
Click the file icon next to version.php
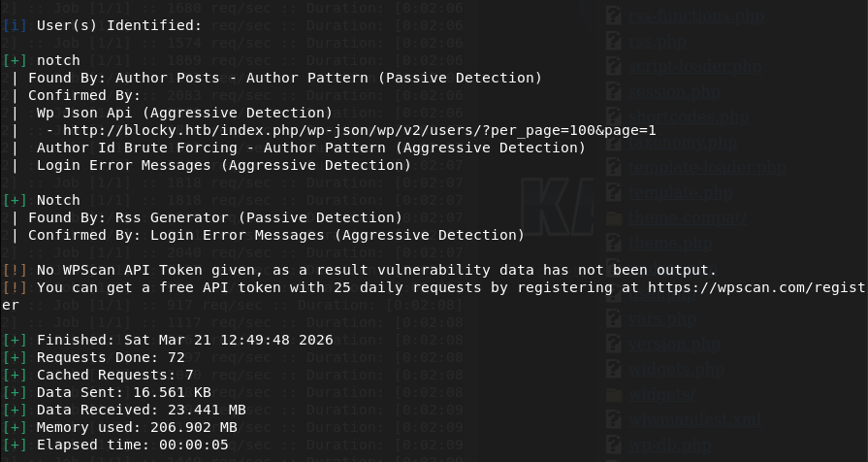[613, 344]
